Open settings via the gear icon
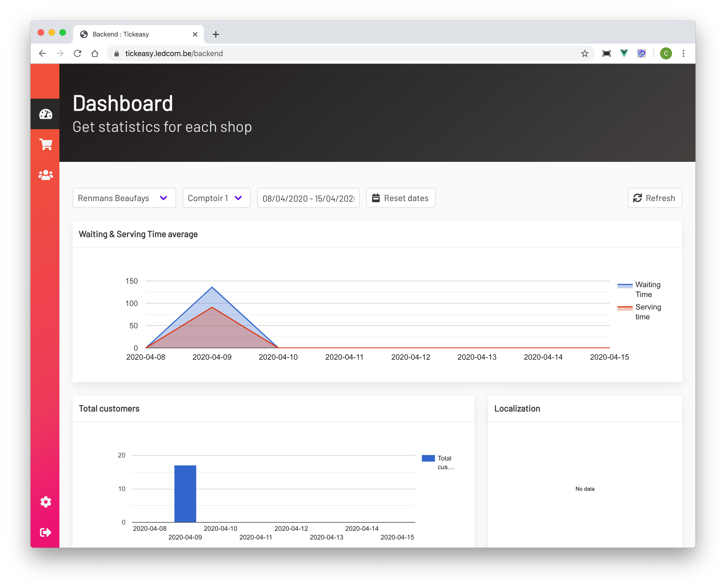The height and width of the screenshot is (588, 726). coord(46,502)
